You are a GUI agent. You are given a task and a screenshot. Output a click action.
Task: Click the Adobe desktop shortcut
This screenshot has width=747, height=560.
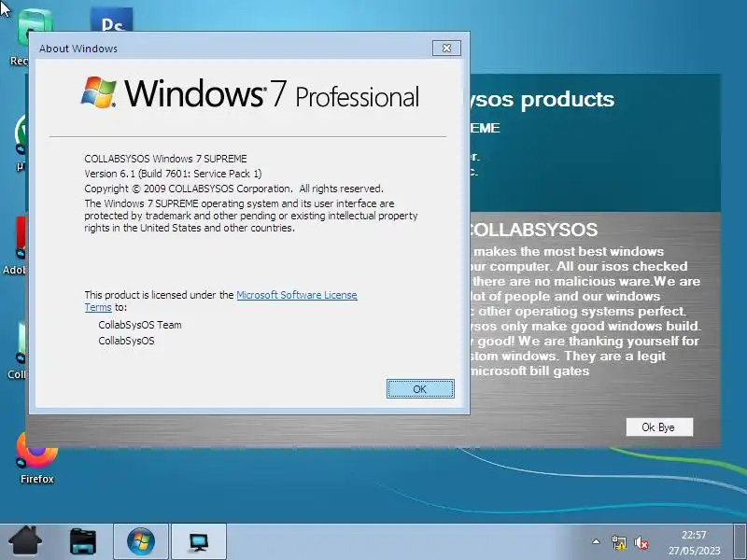point(15,246)
